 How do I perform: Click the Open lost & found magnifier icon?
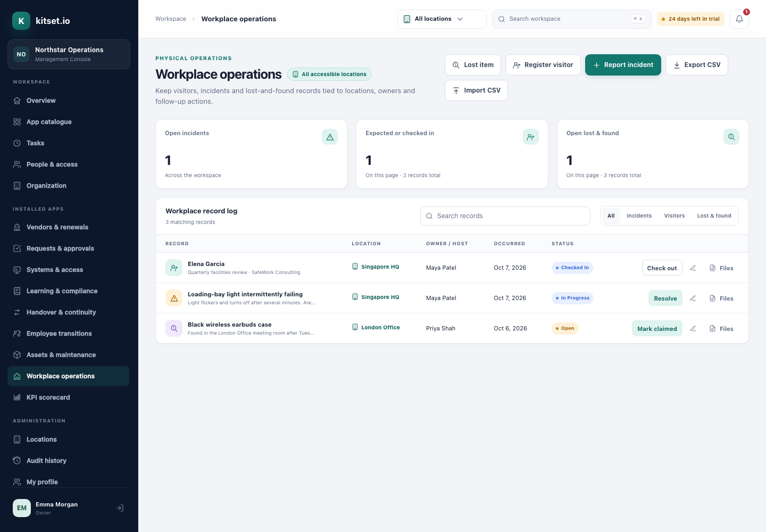[731, 137]
